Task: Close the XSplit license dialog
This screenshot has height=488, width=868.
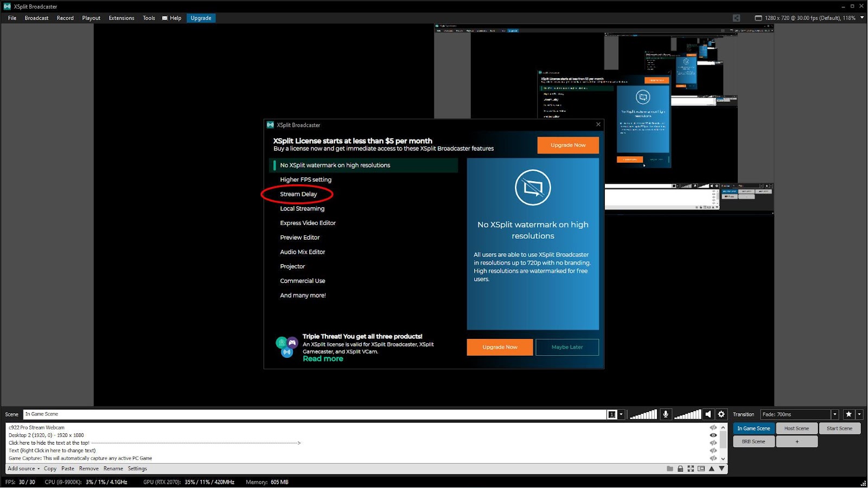Action: [598, 125]
